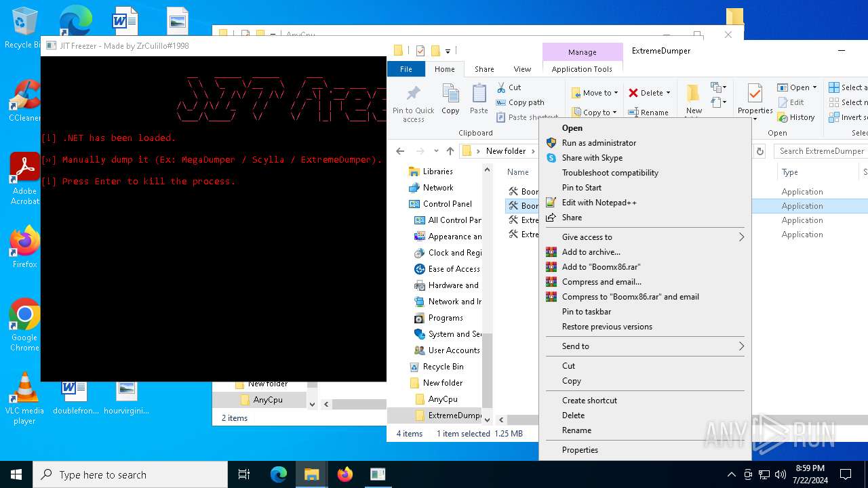Open the Copy to dropdown
Screen dimensions: 868x488
[x=594, y=113]
